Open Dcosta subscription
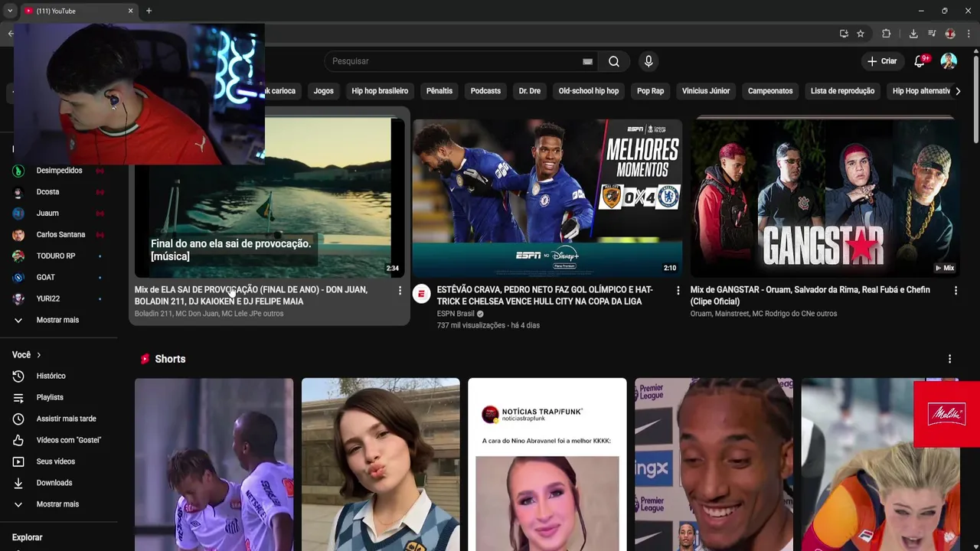980x551 pixels. point(59,192)
